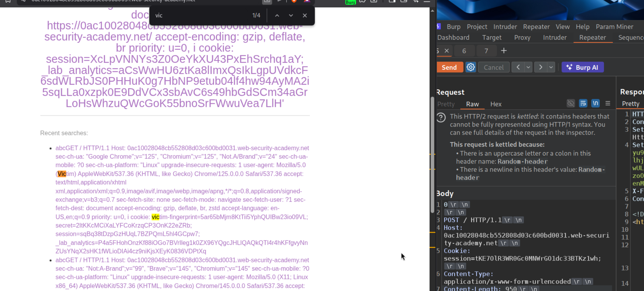Screen dimensions: 644x291
Task: Go back to previous request in history
Action: click(518, 67)
